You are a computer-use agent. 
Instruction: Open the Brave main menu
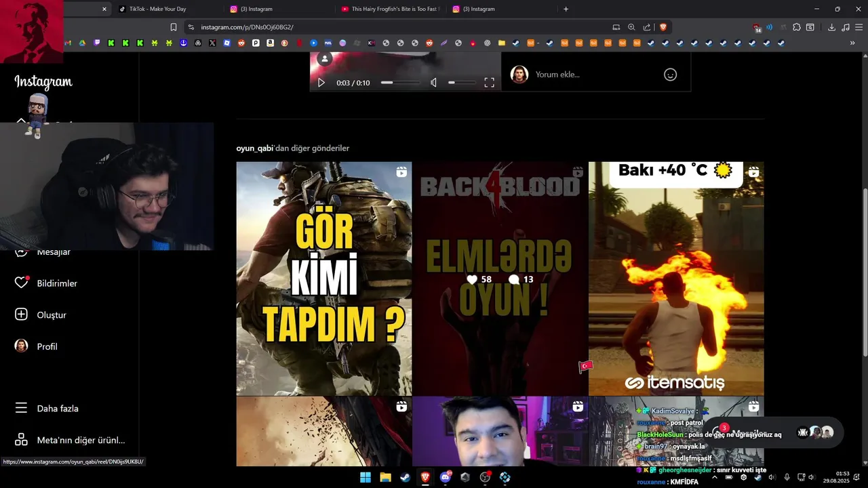858,27
